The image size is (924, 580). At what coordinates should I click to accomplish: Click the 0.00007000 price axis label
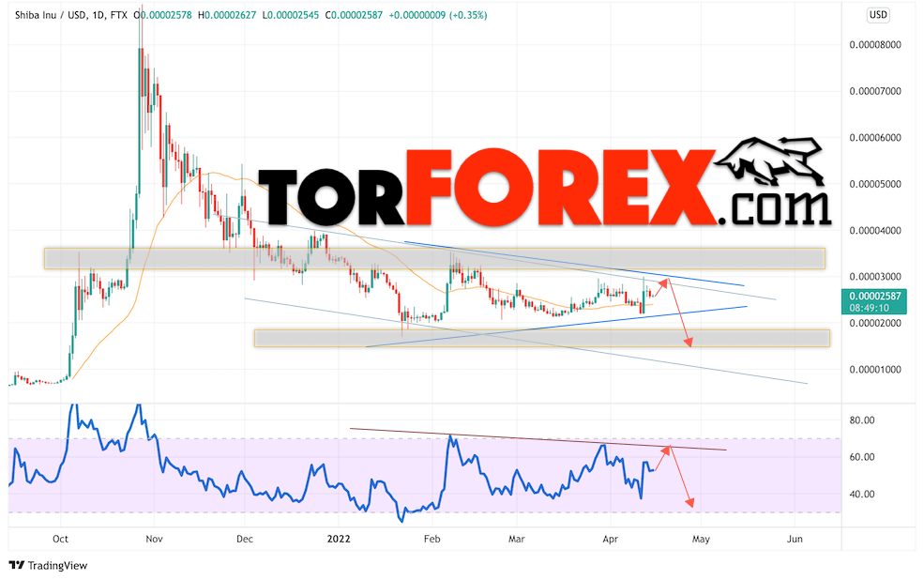875,91
